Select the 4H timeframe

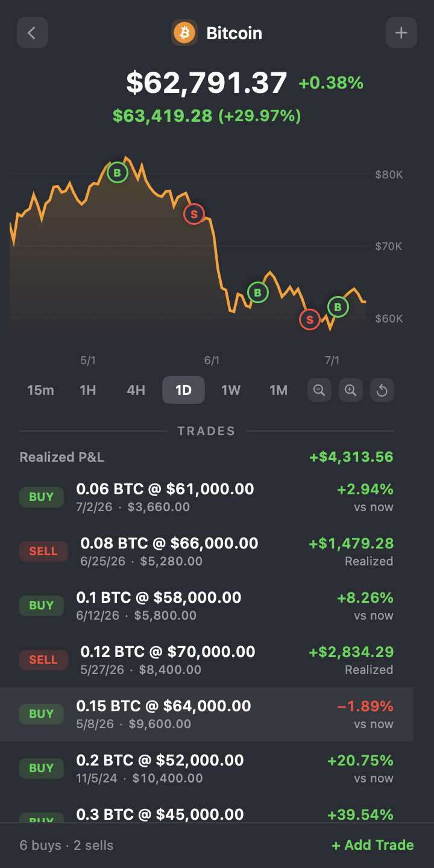pyautogui.click(x=136, y=390)
